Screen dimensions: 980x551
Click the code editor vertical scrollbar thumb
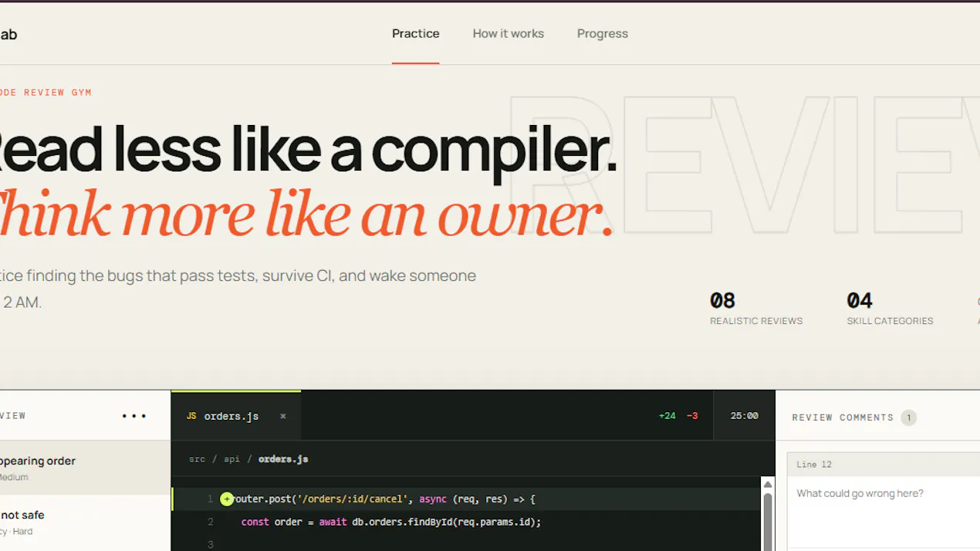[768, 521]
